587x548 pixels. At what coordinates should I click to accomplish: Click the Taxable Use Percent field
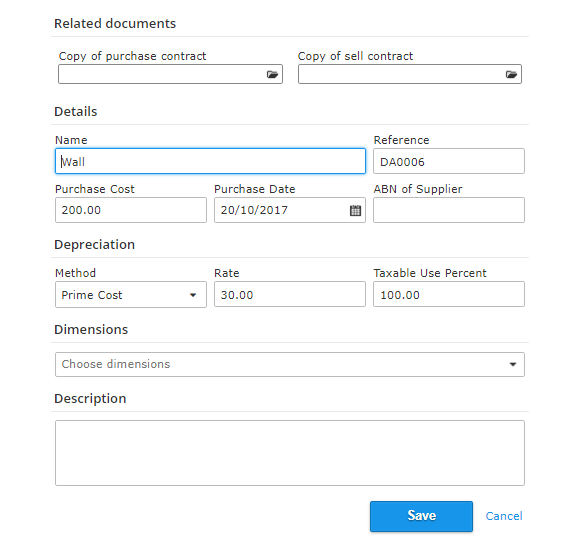tap(449, 295)
